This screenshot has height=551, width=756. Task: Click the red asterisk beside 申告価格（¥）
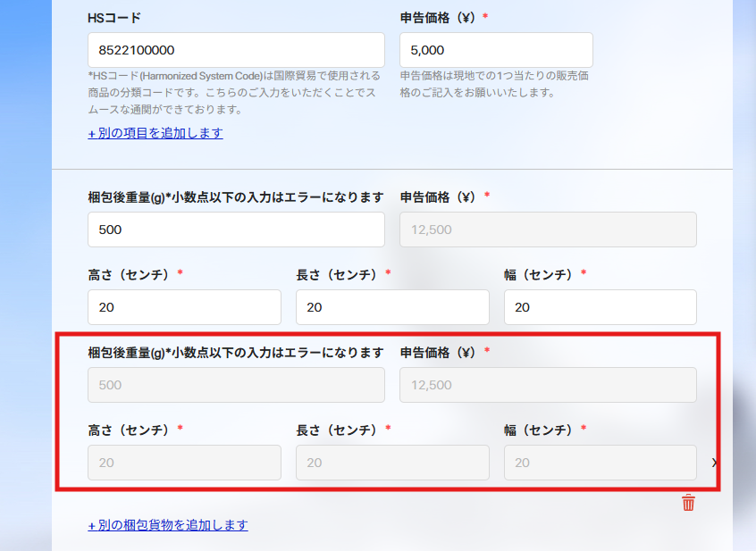[484, 15]
